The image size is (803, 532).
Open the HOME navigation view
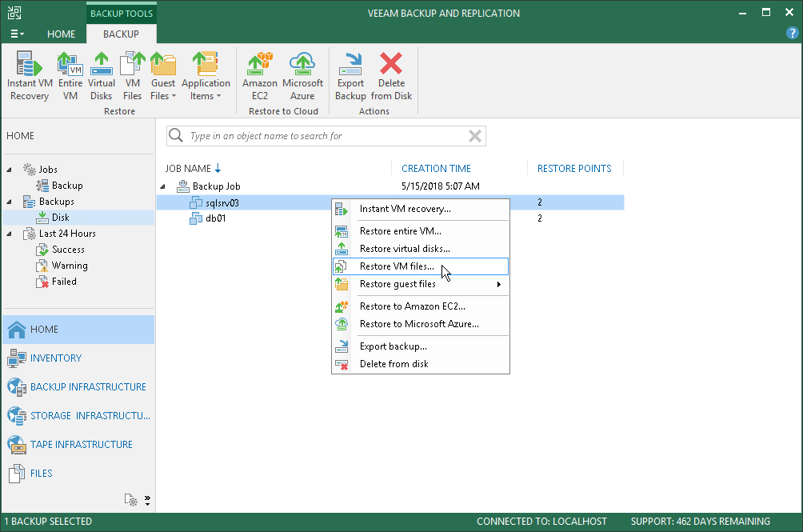pyautogui.click(x=78, y=330)
